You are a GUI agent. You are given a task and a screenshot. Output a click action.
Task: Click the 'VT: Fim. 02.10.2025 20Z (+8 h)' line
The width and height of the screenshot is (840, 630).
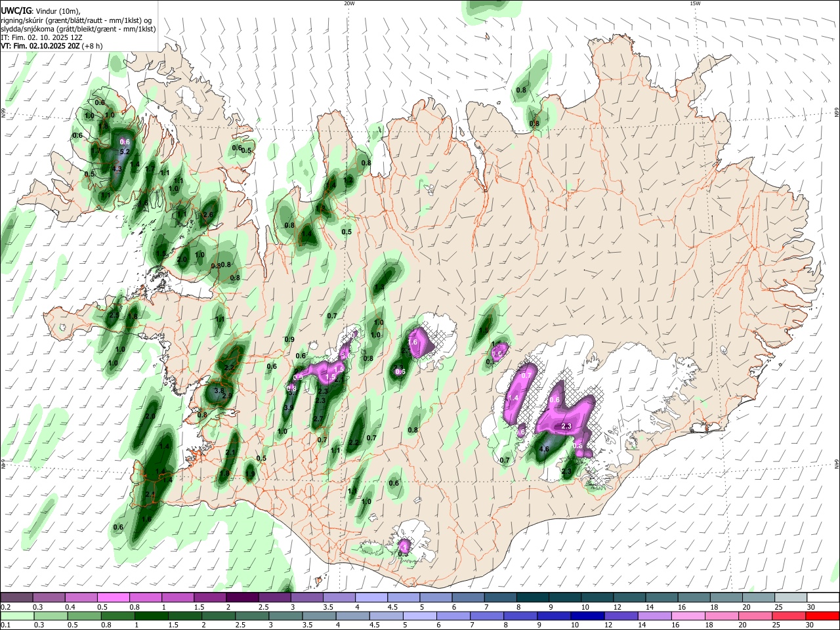pyautogui.click(x=52, y=47)
